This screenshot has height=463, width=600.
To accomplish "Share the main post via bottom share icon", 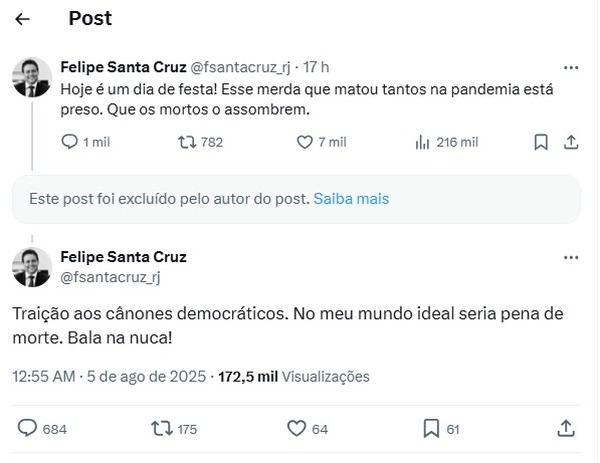I will 566,429.
